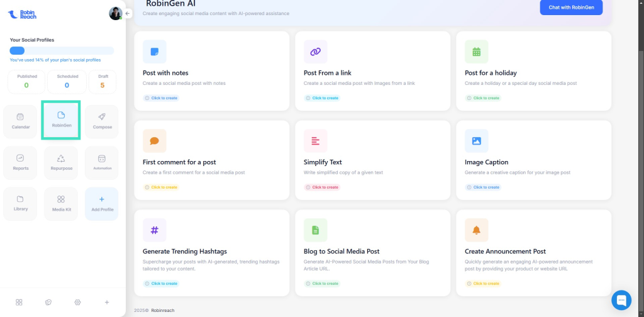Screen dimensions: 644x317
Task: Select the Create Announcement Post title
Action: (505, 251)
